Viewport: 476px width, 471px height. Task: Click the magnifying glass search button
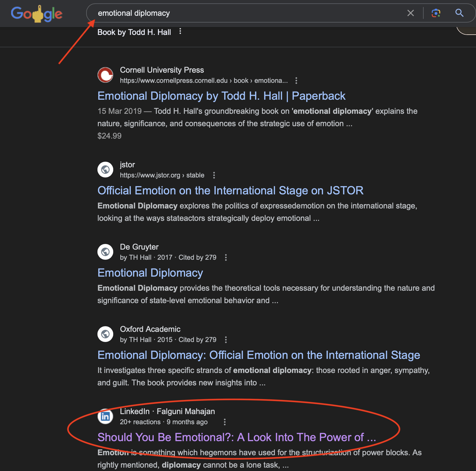tap(459, 13)
